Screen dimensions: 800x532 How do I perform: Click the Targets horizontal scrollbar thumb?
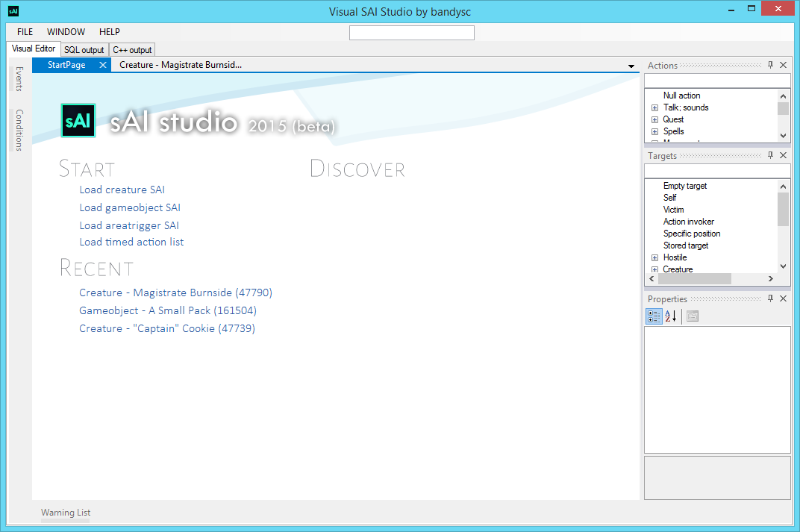[x=694, y=278]
